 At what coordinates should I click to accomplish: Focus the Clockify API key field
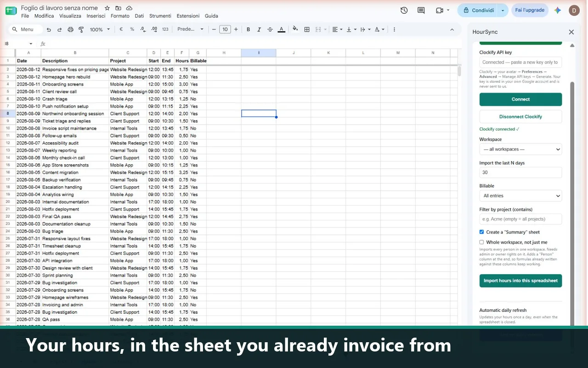click(x=520, y=62)
